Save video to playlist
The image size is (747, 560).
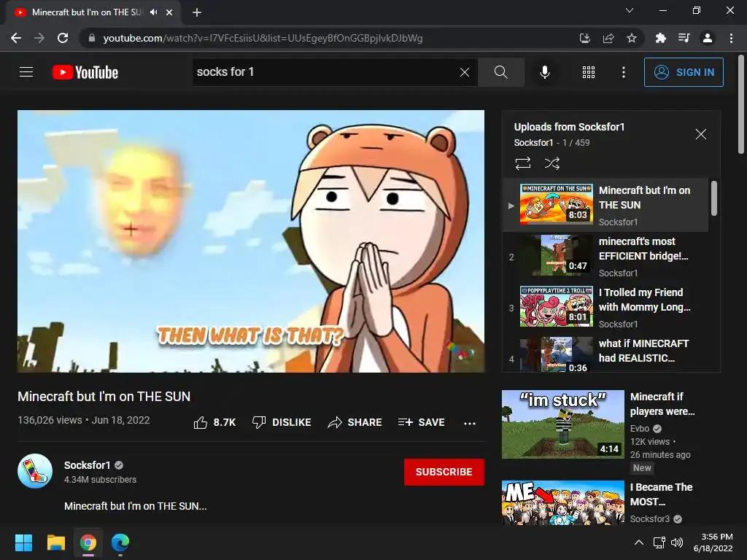tap(422, 422)
